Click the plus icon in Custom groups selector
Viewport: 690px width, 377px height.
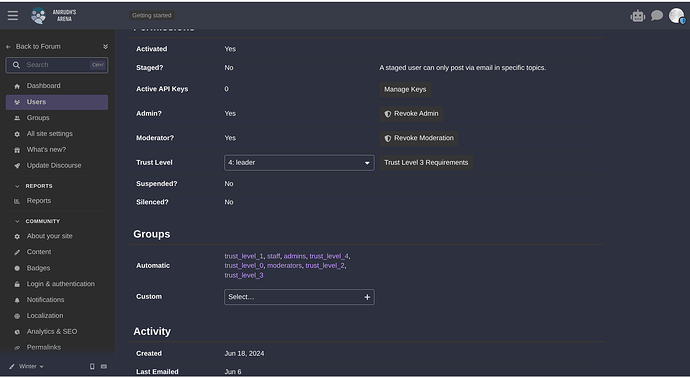(367, 297)
